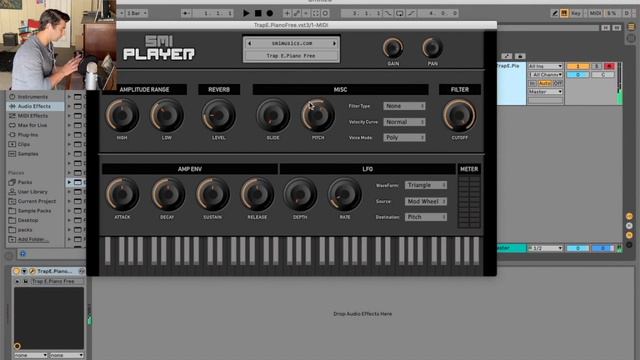Click the Filter CUTOFF knob
The width and height of the screenshot is (640, 360).
tap(459, 116)
